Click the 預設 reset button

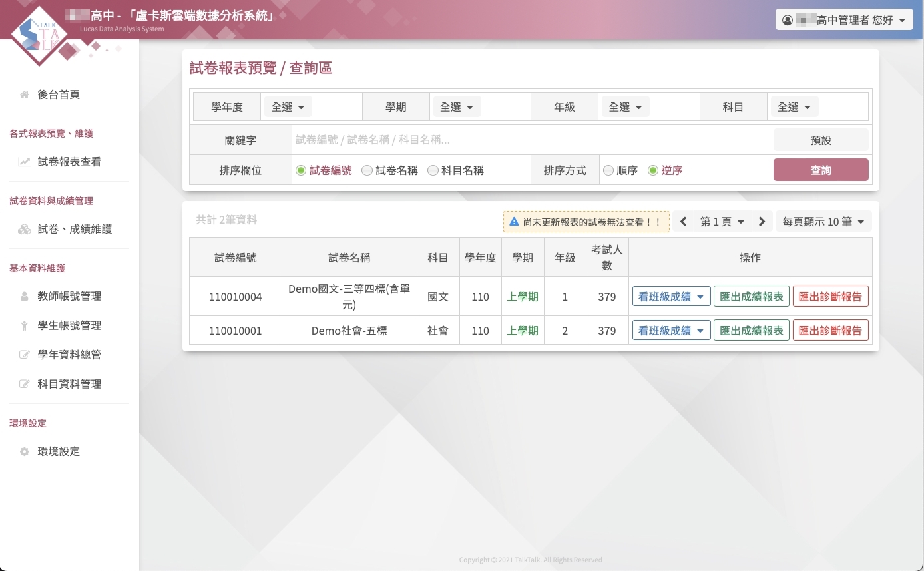(821, 140)
